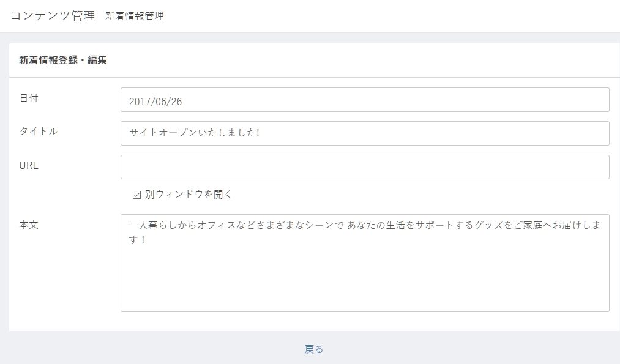Click the コンテンツ管理 page heading
This screenshot has height=364, width=620.
(x=53, y=16)
